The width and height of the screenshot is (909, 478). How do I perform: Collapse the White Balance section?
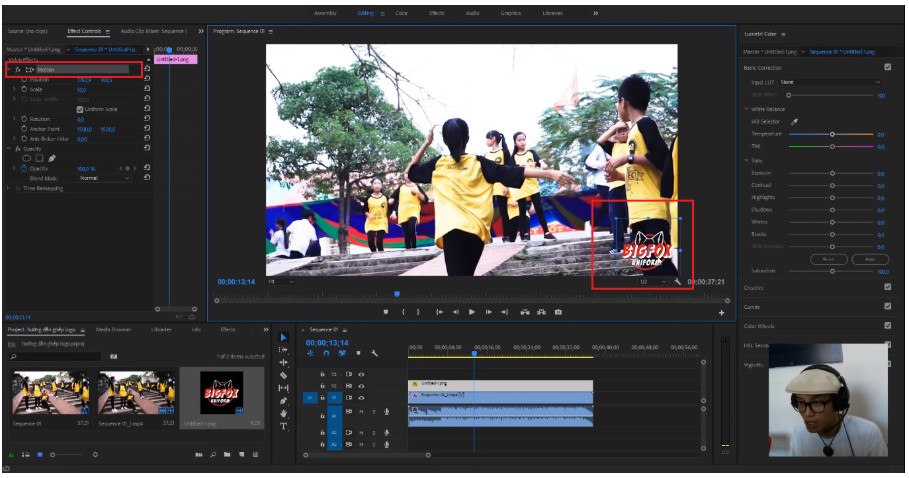point(747,109)
